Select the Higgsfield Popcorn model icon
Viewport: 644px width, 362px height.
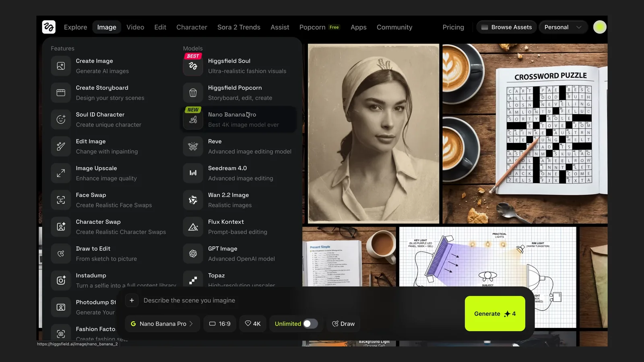point(193,93)
